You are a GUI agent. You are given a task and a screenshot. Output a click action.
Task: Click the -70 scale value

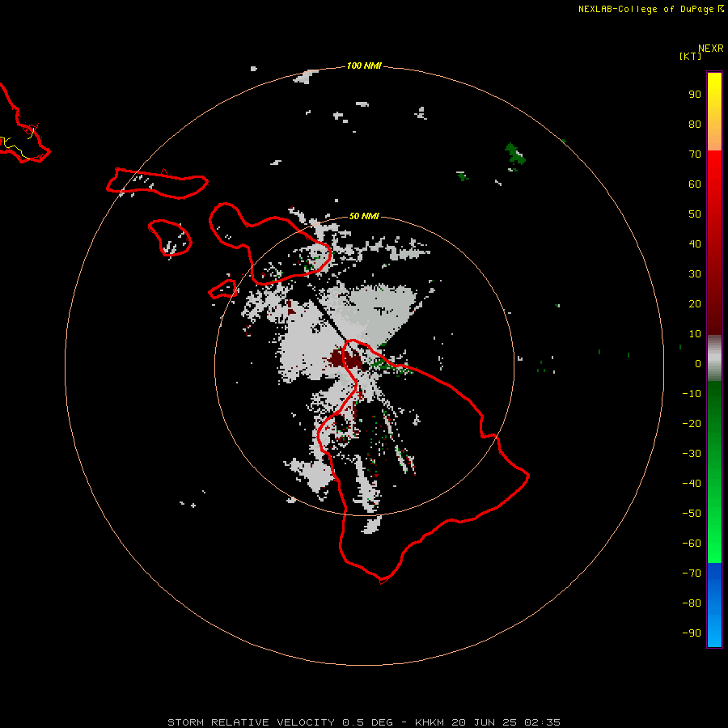click(x=692, y=574)
